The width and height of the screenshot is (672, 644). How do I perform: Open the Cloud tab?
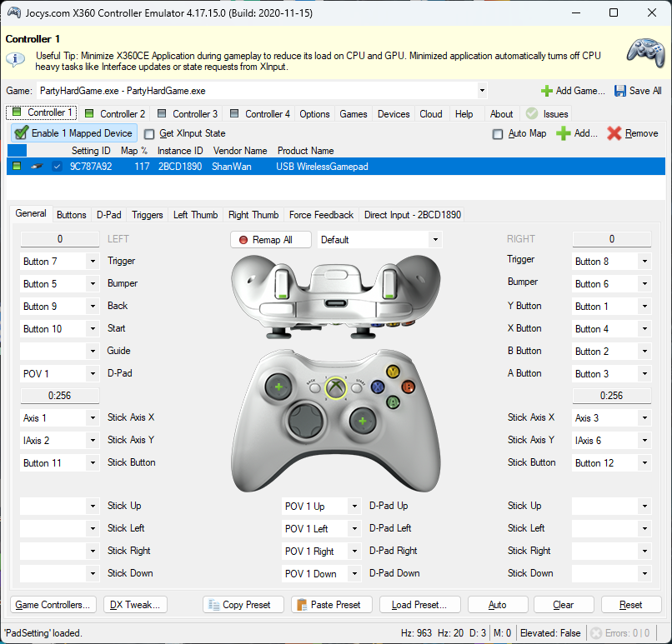pyautogui.click(x=431, y=114)
